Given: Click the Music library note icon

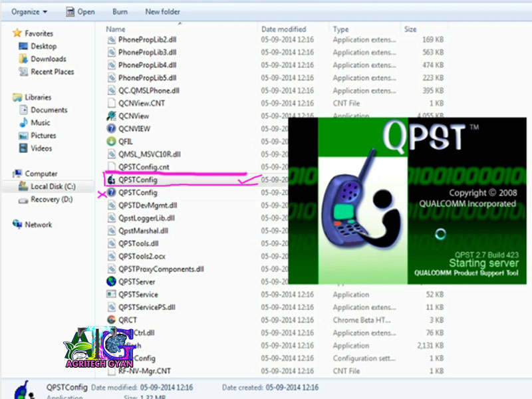Looking at the screenshot, I should pyautogui.click(x=23, y=123).
